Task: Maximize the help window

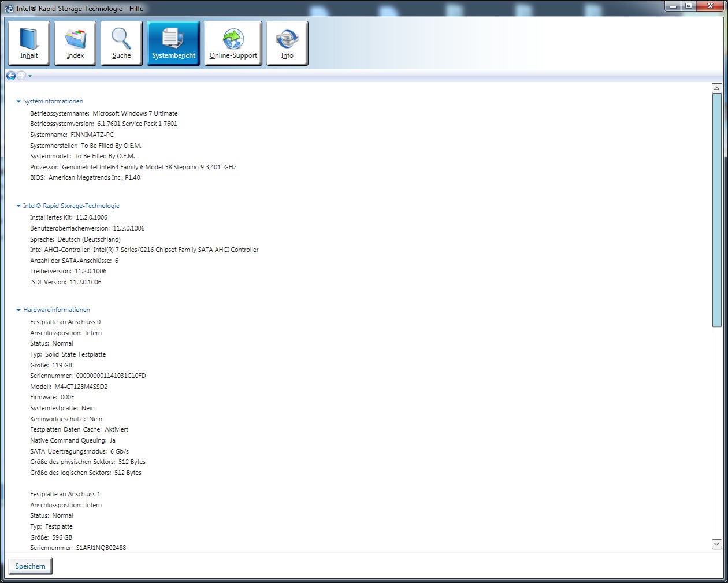Action: [x=689, y=6]
